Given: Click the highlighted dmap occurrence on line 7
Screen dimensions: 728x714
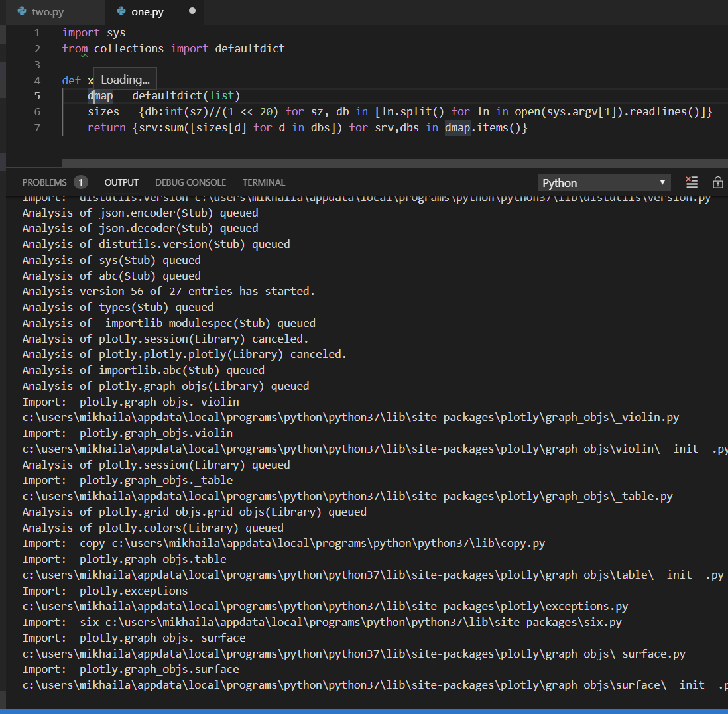Looking at the screenshot, I should [x=457, y=127].
